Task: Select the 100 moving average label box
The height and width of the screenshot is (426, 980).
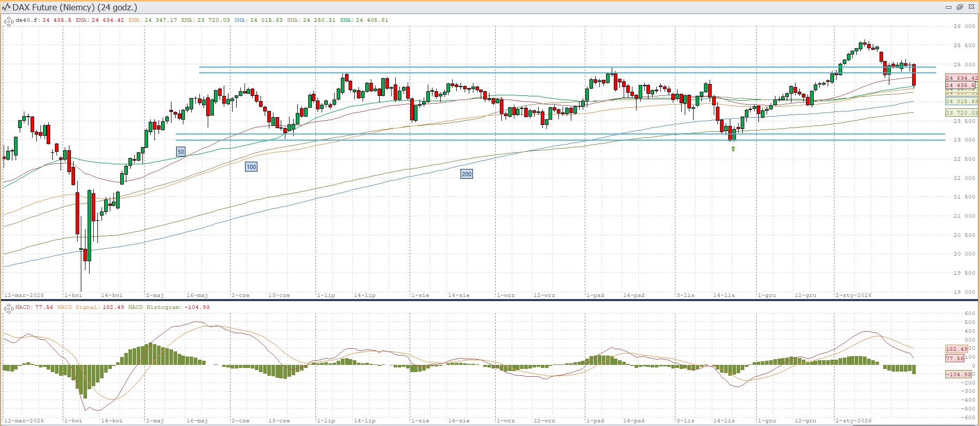Action: tap(251, 167)
